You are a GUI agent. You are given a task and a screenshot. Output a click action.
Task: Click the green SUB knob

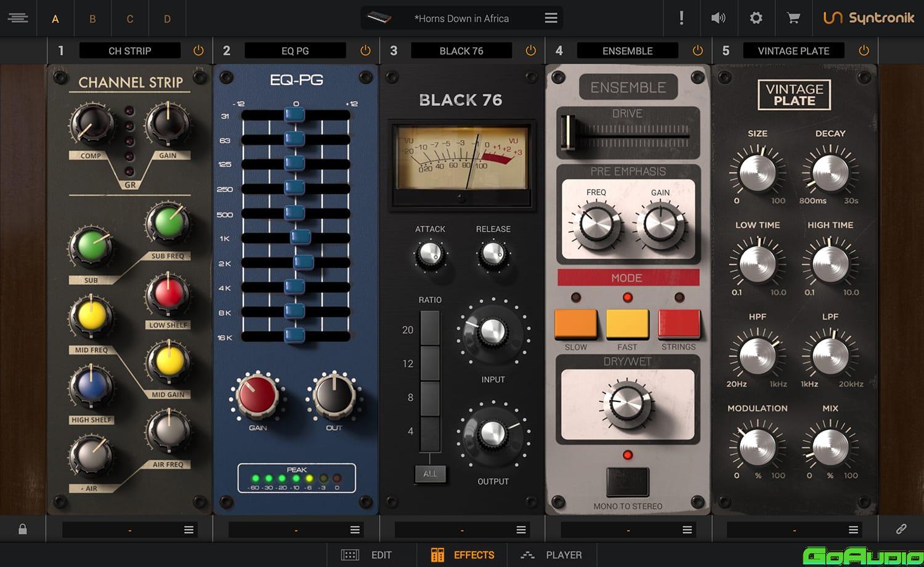[92, 247]
